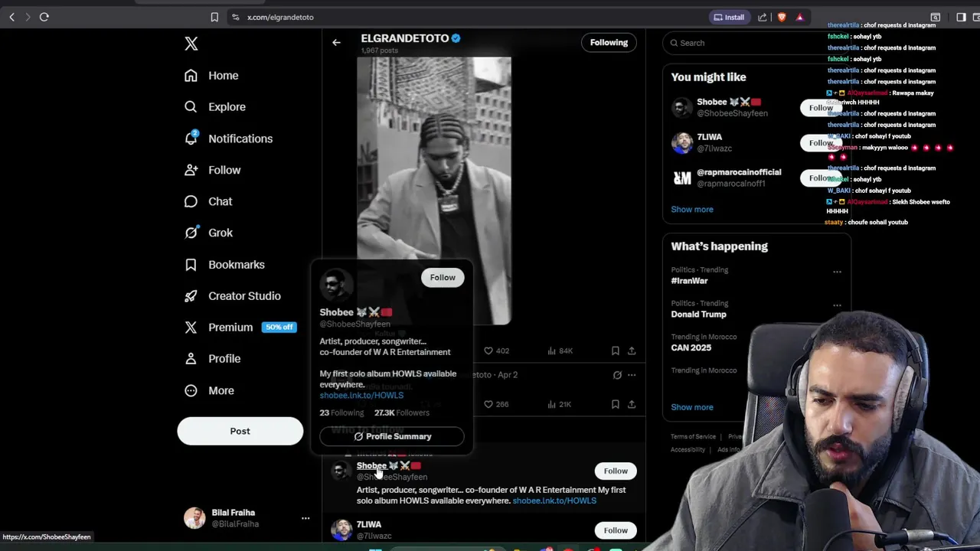This screenshot has width=980, height=551.
Task: Click 27.3K Followers in the hover card
Action: coord(402,412)
